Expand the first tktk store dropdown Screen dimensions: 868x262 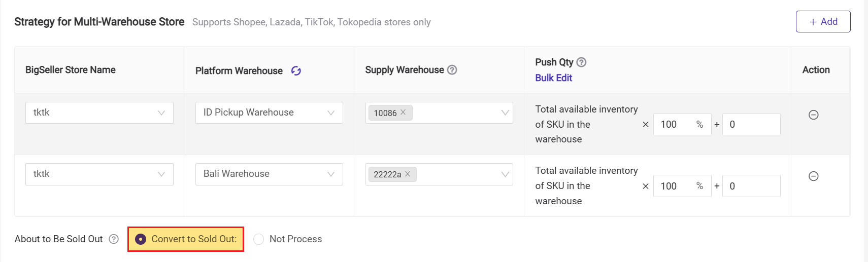99,113
